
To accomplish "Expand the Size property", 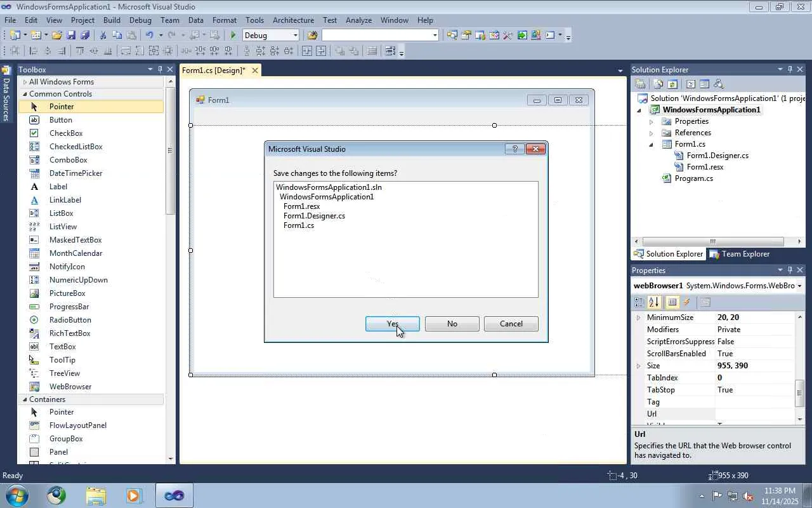I will pyautogui.click(x=638, y=366).
